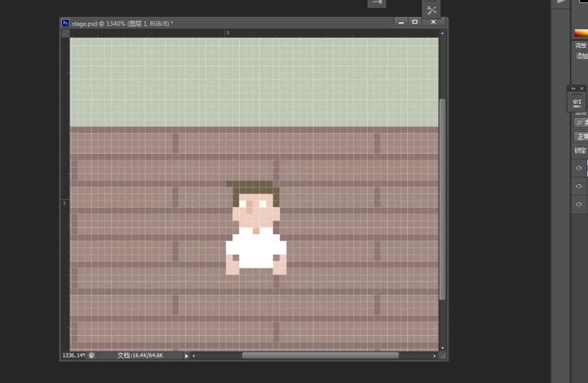588x383 pixels.
Task: Maximize the stage.psd document window
Action: pyautogui.click(x=415, y=22)
